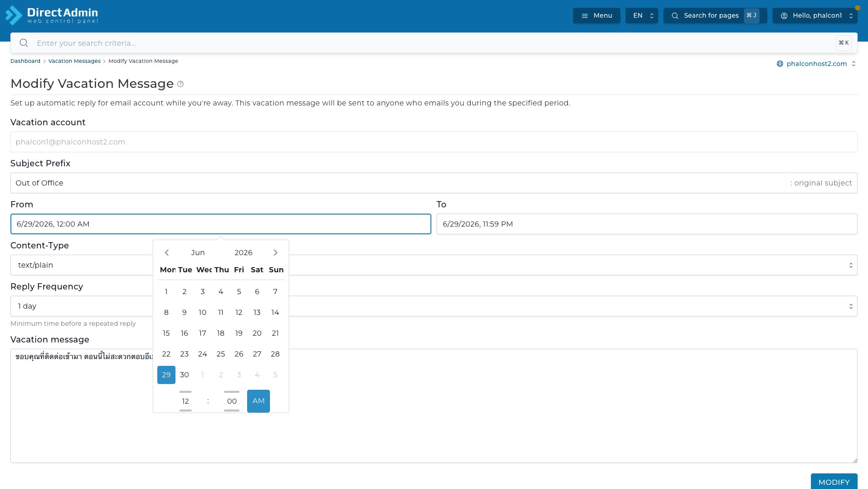Increase the minute value above 00
Viewport: 868px width, 489px height.
pos(232,392)
